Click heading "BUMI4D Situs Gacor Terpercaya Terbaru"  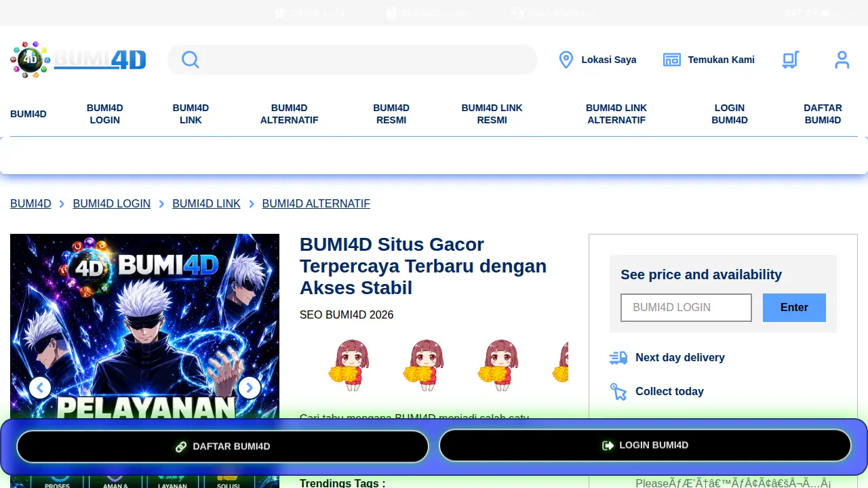click(423, 266)
